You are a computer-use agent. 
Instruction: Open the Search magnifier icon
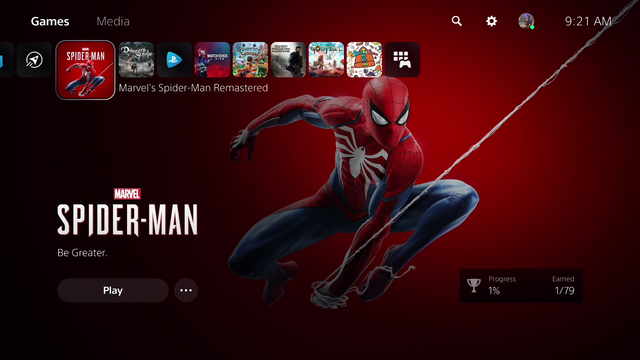click(x=457, y=21)
